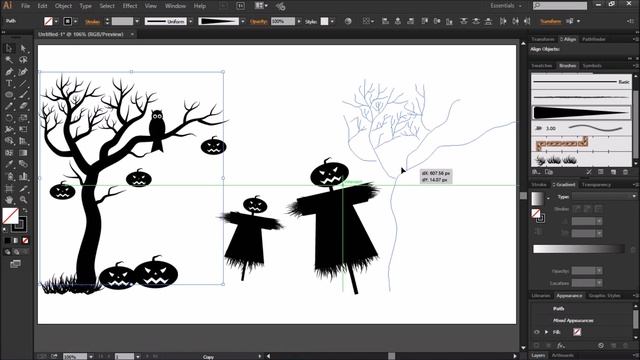Image resolution: width=640 pixels, height=360 pixels.
Task: Select the Column Graph tool
Action: tap(23, 176)
